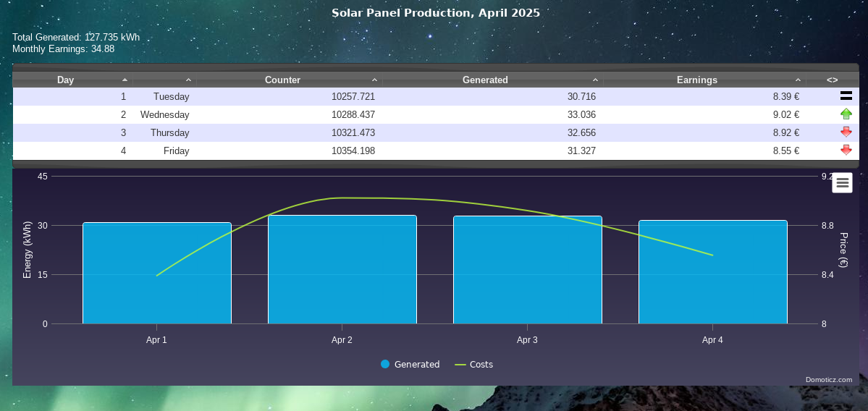Sort by the unlabeled weekday column header
Image resolution: width=868 pixels, height=411 pixels.
pos(164,80)
